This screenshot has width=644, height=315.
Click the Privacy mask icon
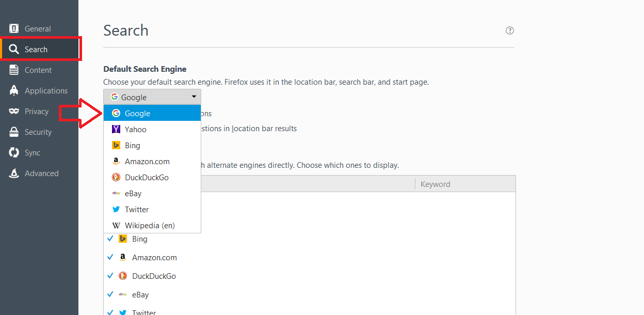point(14,112)
